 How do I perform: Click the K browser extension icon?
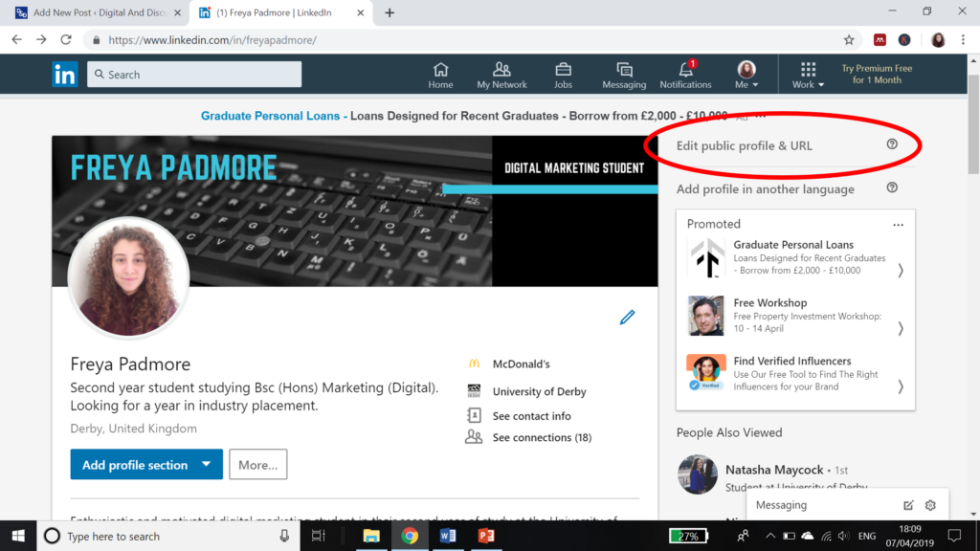click(x=904, y=40)
